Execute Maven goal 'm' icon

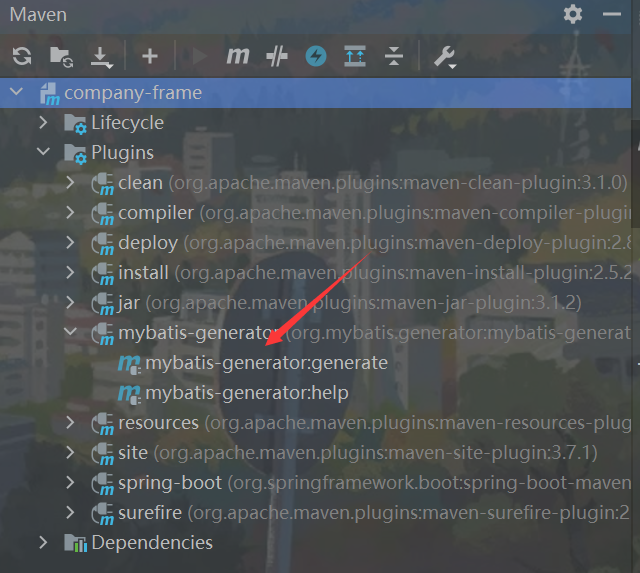tap(238, 56)
